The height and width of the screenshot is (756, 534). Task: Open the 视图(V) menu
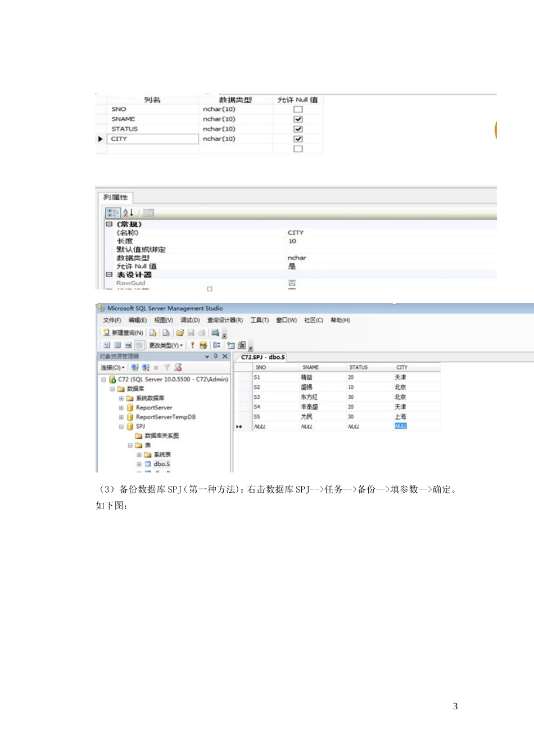164,320
